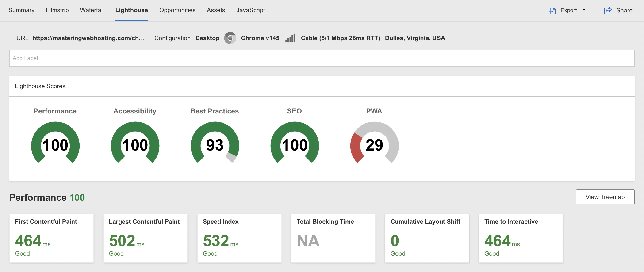Follow the Best Practices heading link
The image size is (644, 272).
coord(215,111)
